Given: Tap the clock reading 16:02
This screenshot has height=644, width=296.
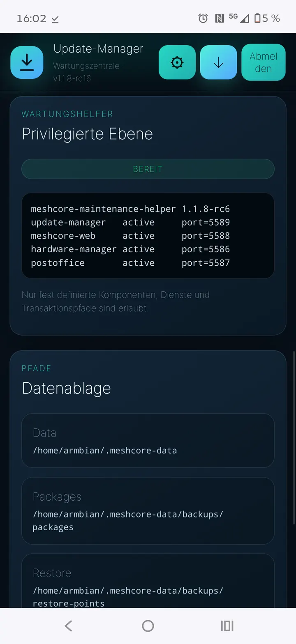Looking at the screenshot, I should coord(31,18).
